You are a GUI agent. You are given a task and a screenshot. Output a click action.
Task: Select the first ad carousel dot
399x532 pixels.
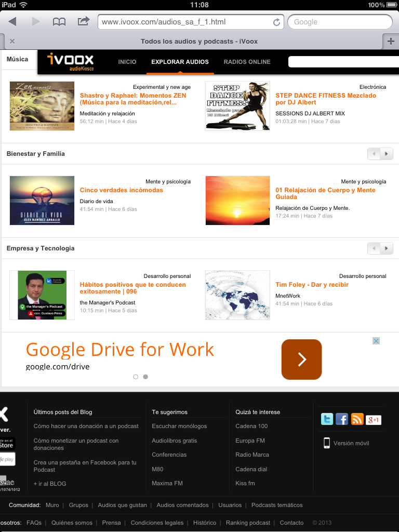136,377
